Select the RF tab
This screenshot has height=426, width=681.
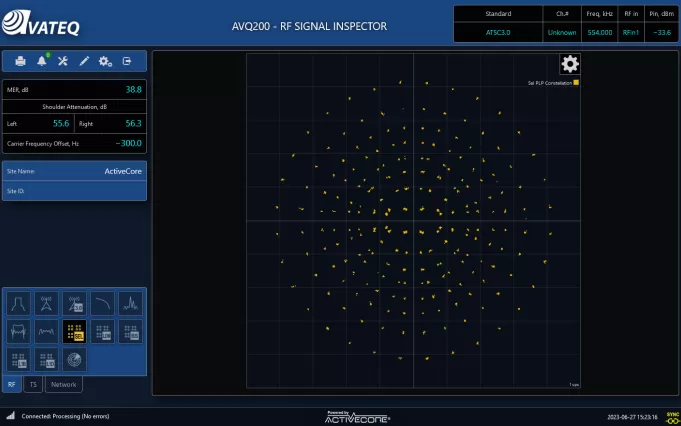click(x=12, y=384)
